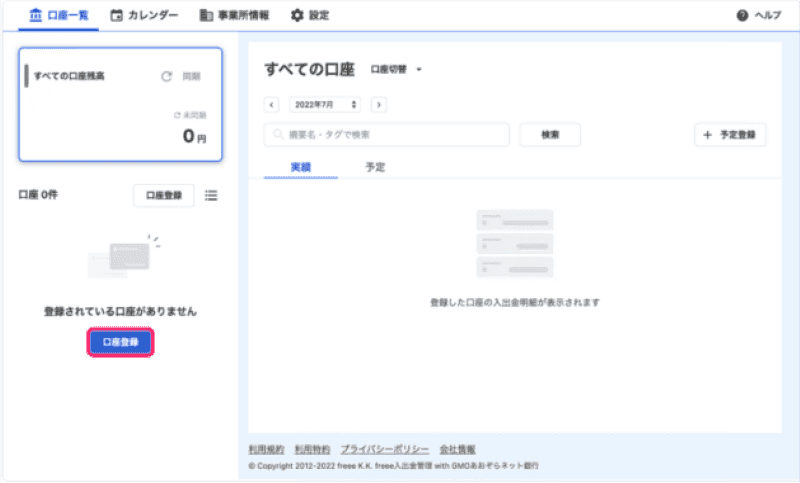Expand the 口座切替 dropdown
The image size is (800, 483).
pos(396,69)
